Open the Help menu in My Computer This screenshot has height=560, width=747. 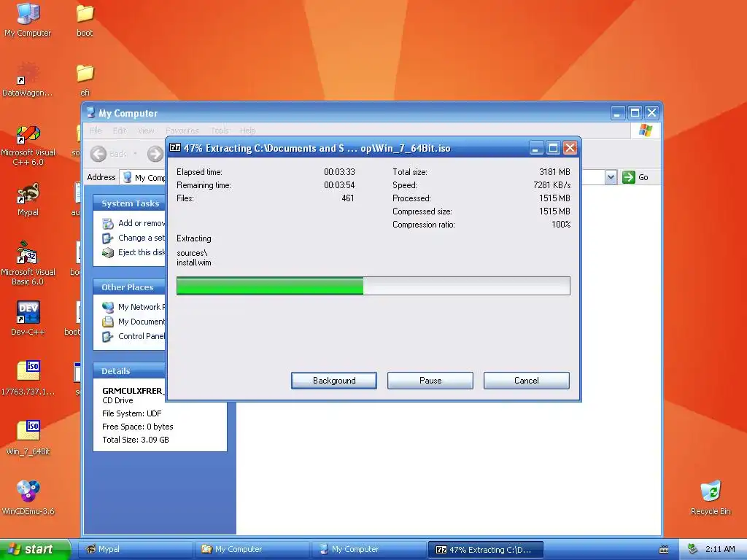[248, 131]
